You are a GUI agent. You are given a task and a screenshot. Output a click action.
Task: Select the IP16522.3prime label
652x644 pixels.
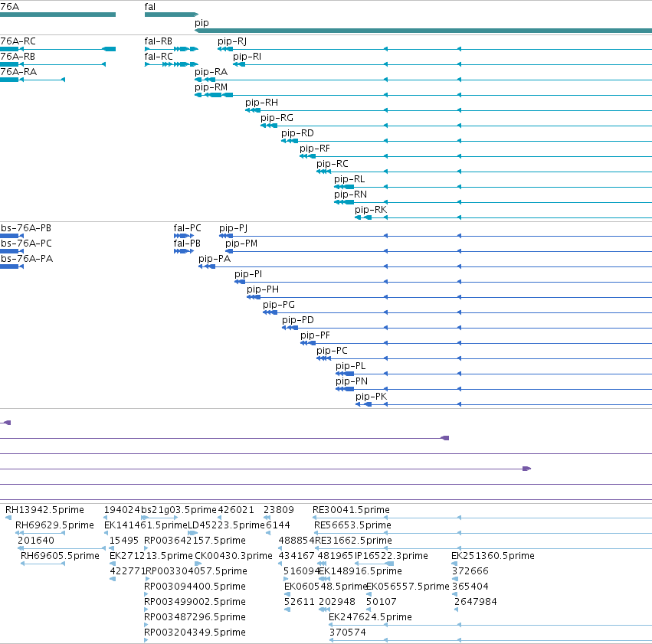[x=391, y=556]
